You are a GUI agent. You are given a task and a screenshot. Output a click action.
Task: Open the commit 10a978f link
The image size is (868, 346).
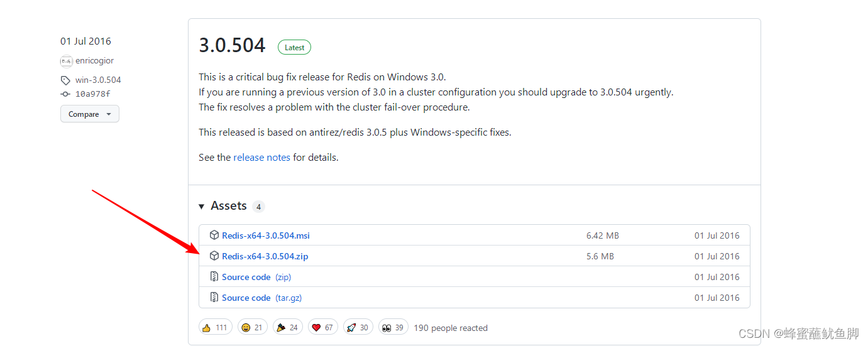[93, 94]
